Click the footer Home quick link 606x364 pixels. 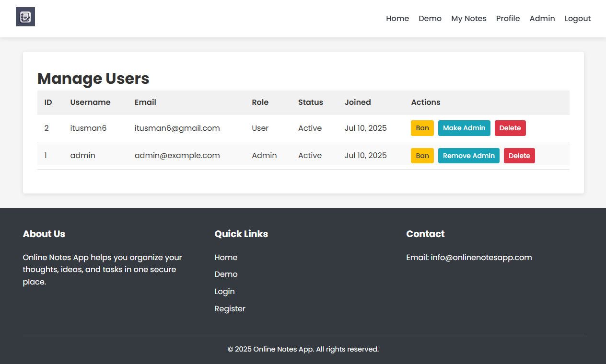coord(226,258)
